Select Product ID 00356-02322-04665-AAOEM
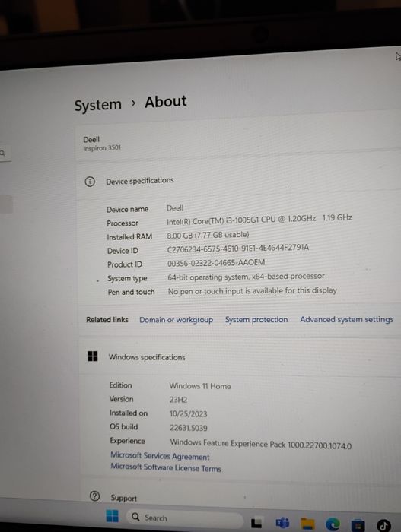The width and height of the screenshot is (401, 532). (x=216, y=263)
